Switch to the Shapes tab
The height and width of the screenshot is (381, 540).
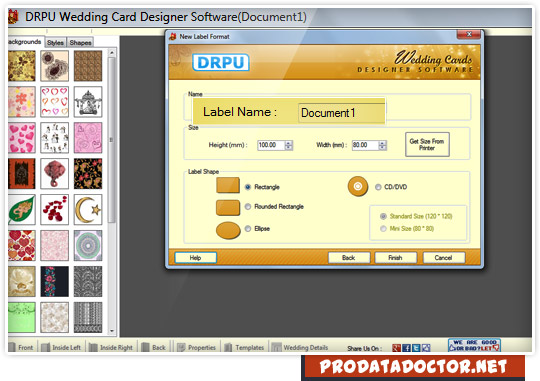tap(80, 42)
